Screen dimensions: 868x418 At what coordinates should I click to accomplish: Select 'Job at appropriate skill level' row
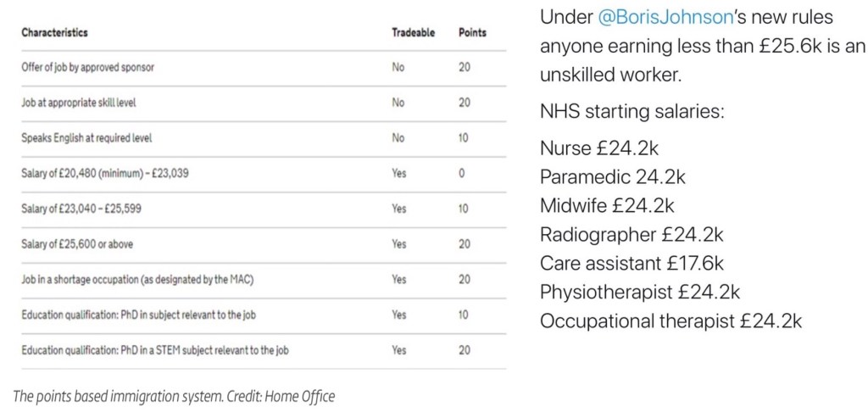[78, 102]
